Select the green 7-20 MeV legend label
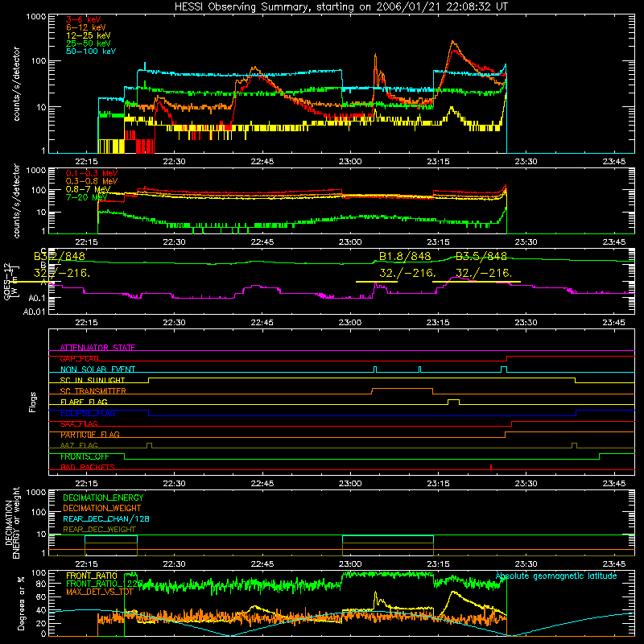This screenshot has width=644, height=644. 86,197
